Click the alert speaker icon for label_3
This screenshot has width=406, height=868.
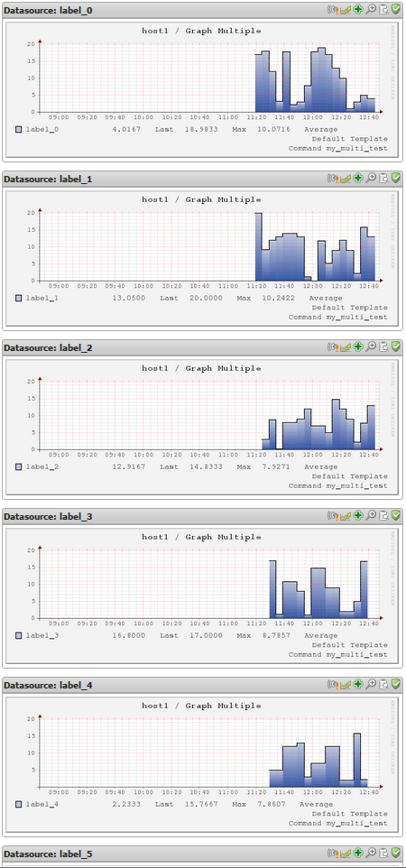coord(333,516)
